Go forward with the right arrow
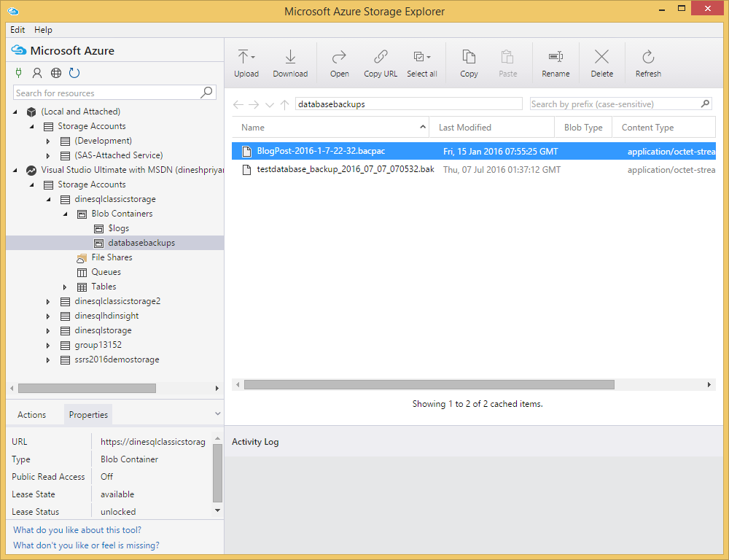Screen dimensions: 729x560 pyautogui.click(x=254, y=105)
